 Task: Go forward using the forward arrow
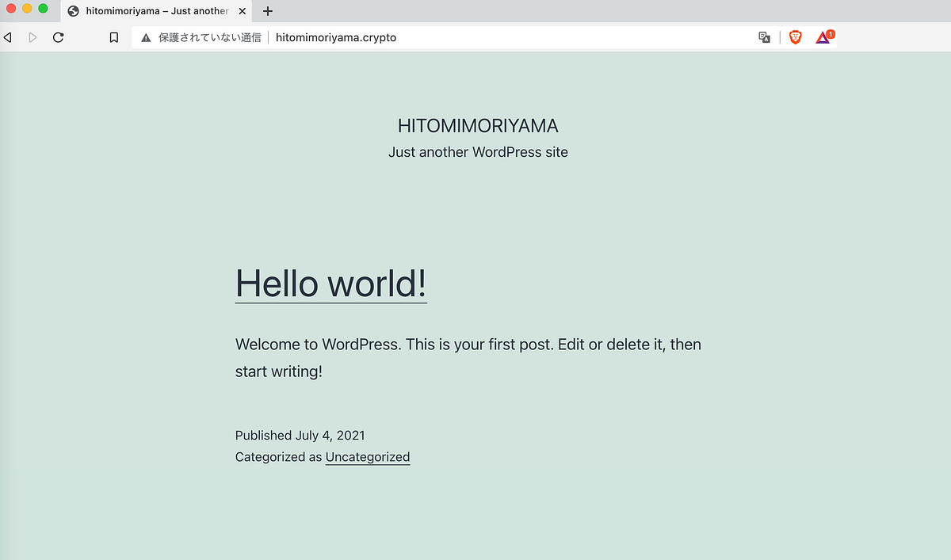point(32,37)
